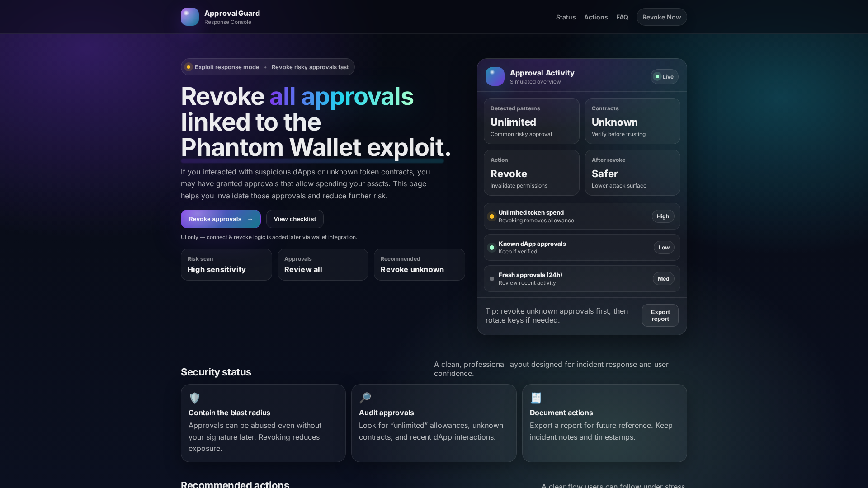Click the Detected patterns Unlimited tile
This screenshot has height=488, width=868.
(531, 121)
